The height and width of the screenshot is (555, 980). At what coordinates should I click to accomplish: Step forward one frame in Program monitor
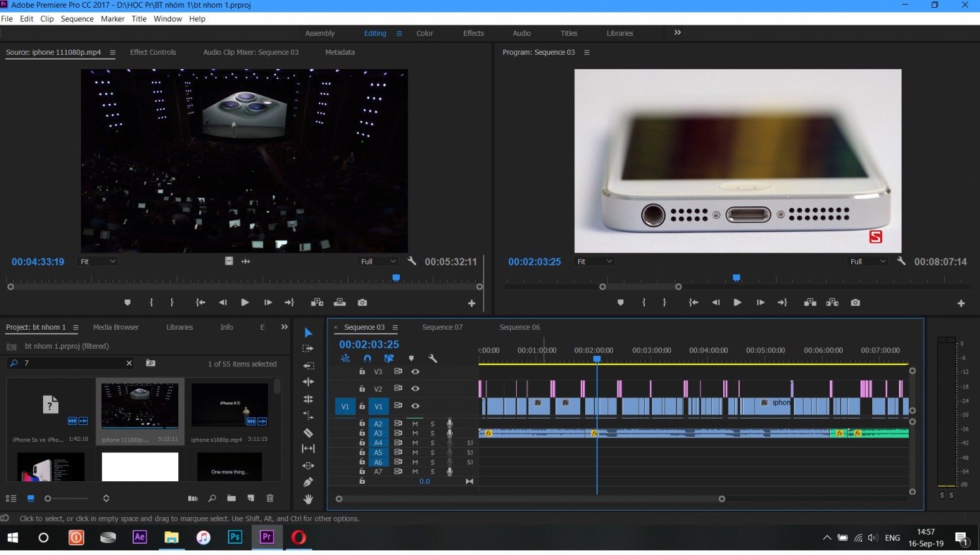[760, 303]
